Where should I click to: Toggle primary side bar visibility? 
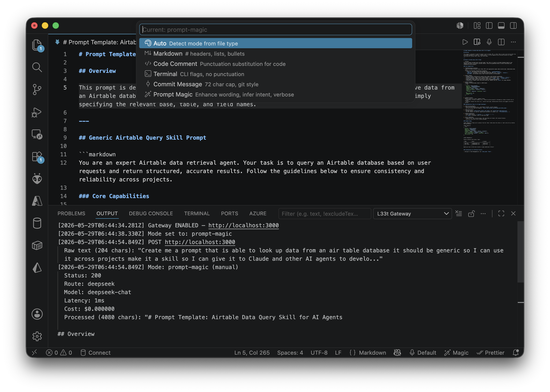click(489, 26)
